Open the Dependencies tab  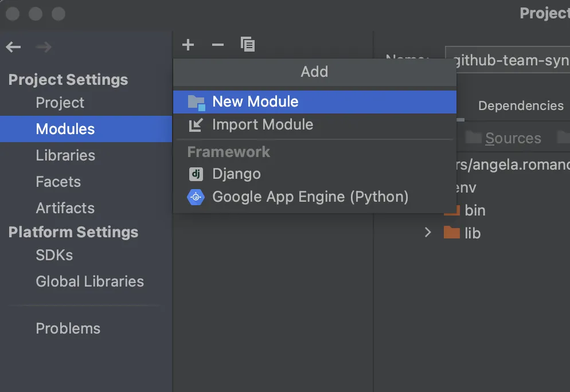tap(521, 106)
